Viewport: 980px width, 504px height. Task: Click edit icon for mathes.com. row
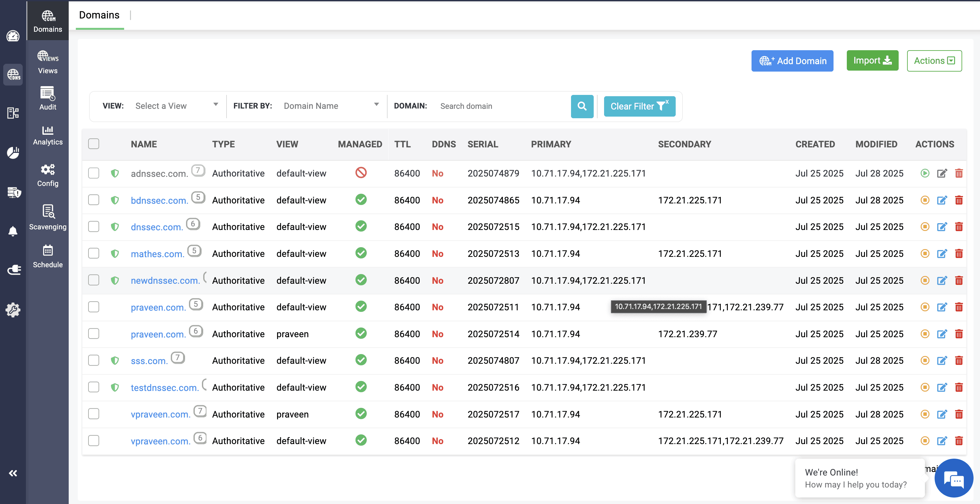tap(941, 254)
